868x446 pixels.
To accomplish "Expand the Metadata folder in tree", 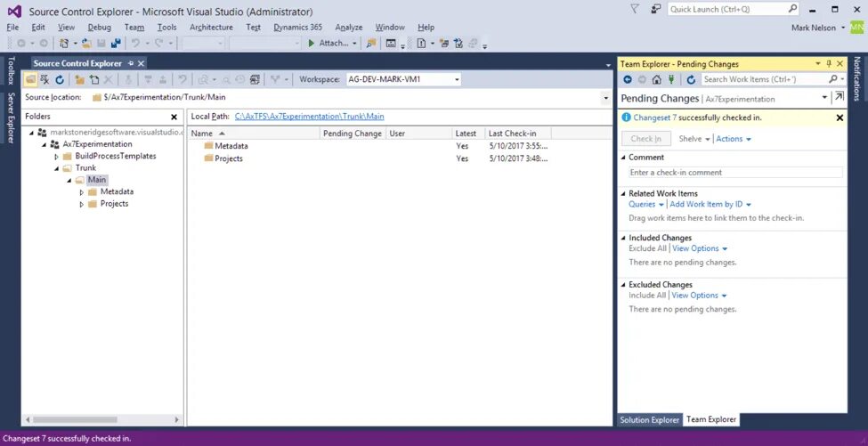I will click(x=82, y=192).
